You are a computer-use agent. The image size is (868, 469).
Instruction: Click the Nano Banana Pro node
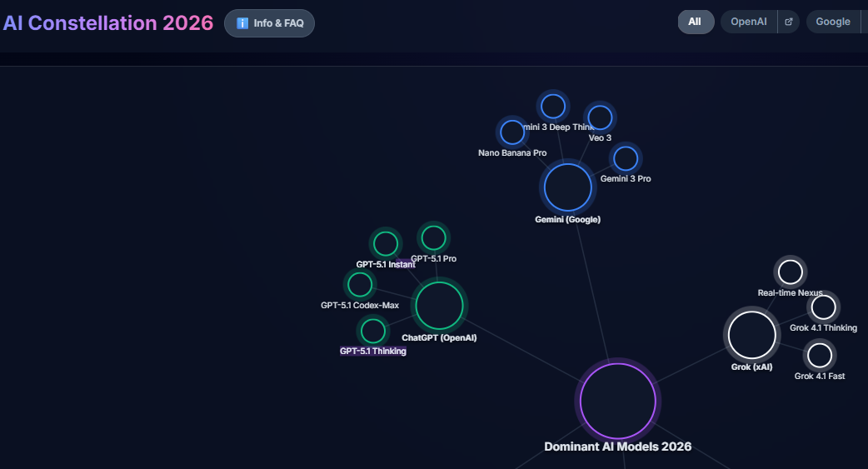click(512, 132)
